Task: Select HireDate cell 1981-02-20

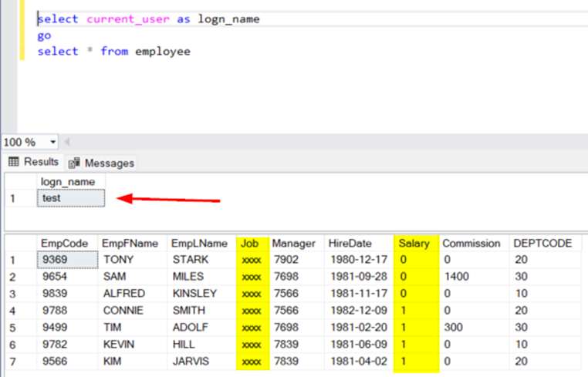Action: (360, 328)
